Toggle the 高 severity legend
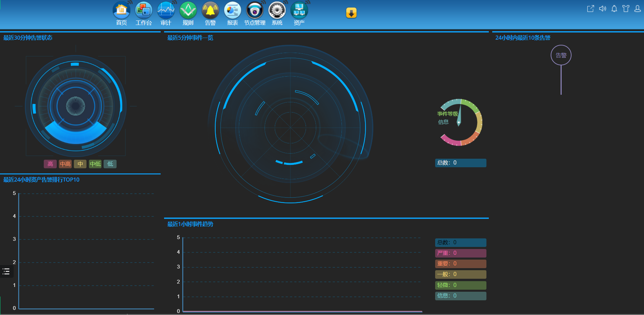 click(50, 164)
